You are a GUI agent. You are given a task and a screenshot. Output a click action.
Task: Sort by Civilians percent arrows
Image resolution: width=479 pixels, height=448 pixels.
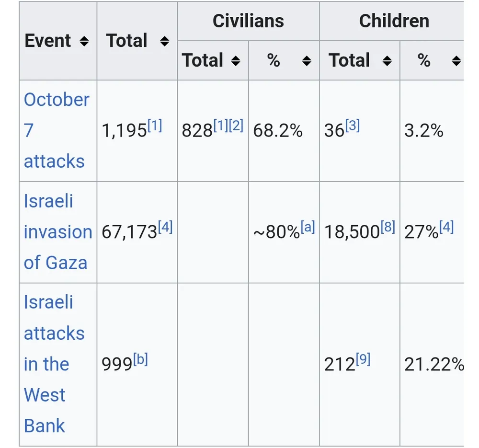pyautogui.click(x=307, y=61)
